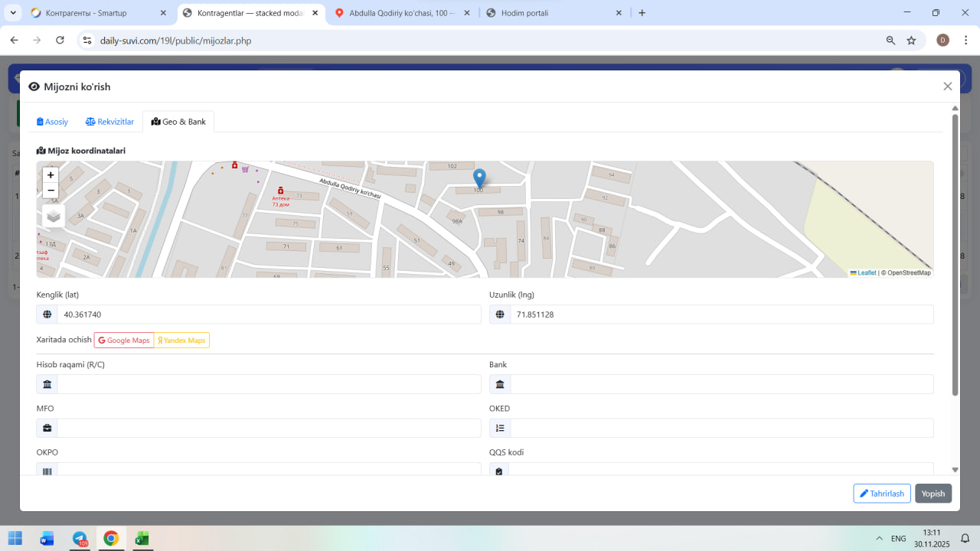
Task: Click the Tahrirlash edit button
Action: click(x=882, y=494)
